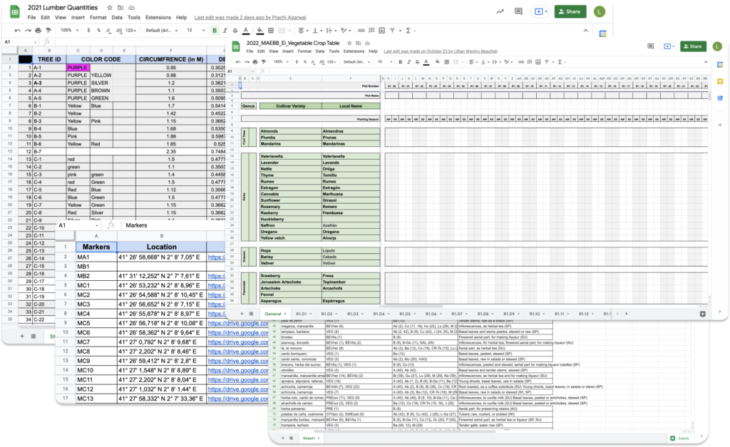The width and height of the screenshot is (730, 447).
Task: Click the Name box showing A1
Action: coord(10,42)
